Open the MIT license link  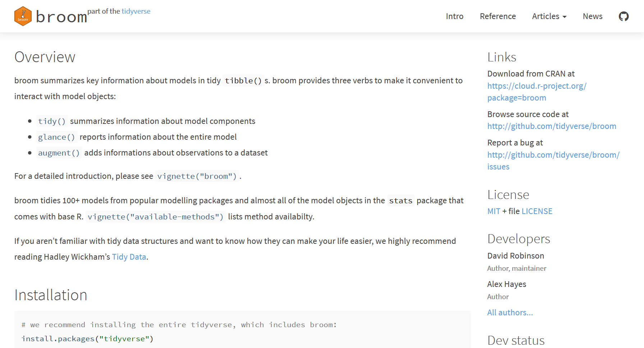tap(494, 211)
